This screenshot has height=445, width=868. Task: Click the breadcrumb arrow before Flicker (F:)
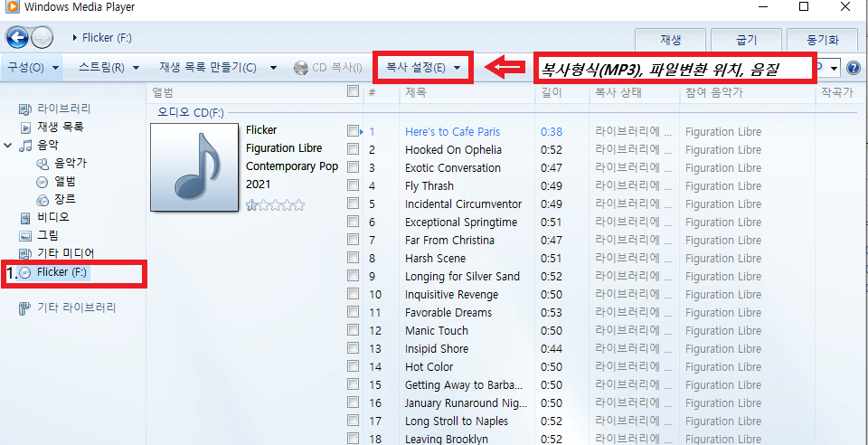(x=75, y=38)
